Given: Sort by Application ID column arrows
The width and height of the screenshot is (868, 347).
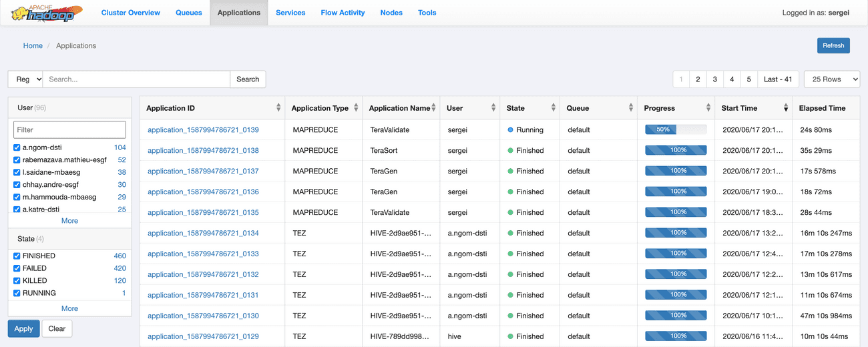Looking at the screenshot, I should 278,108.
